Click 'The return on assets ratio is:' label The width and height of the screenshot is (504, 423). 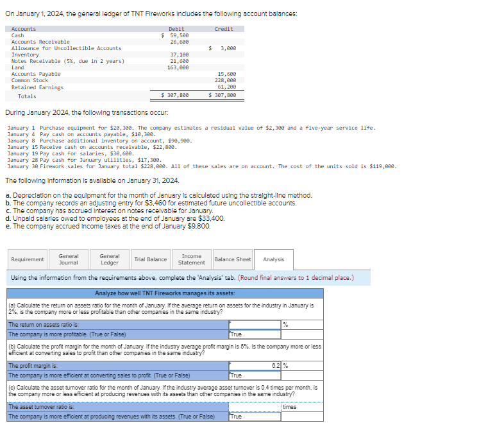coord(44,325)
